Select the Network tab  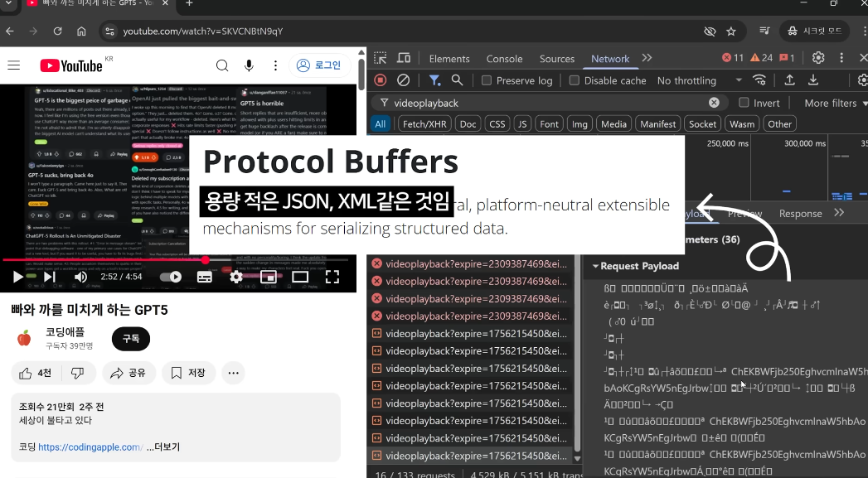point(610,59)
